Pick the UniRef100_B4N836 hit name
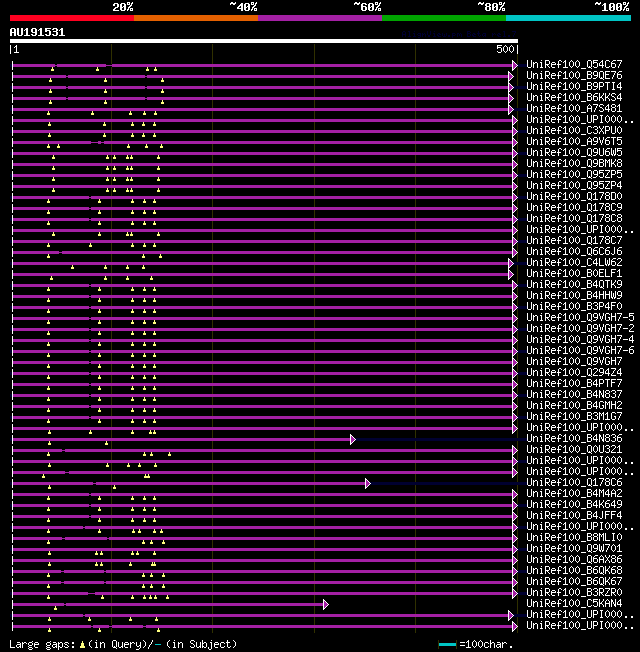 pos(574,439)
